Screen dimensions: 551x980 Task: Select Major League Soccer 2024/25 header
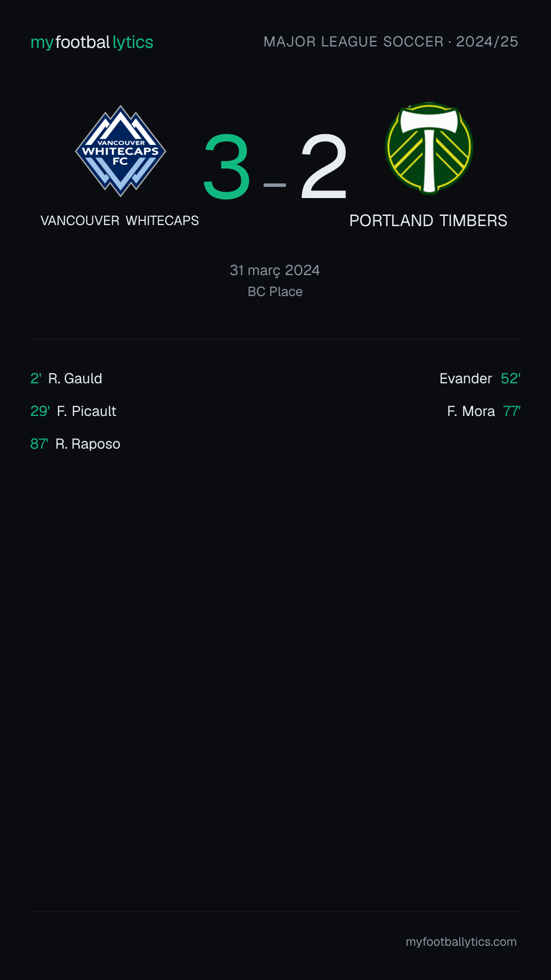391,41
